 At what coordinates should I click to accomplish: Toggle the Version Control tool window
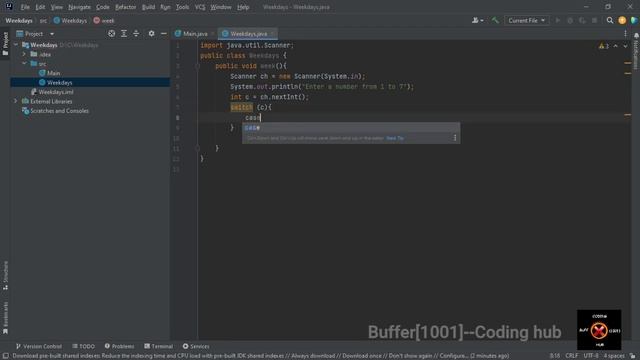coord(38,346)
